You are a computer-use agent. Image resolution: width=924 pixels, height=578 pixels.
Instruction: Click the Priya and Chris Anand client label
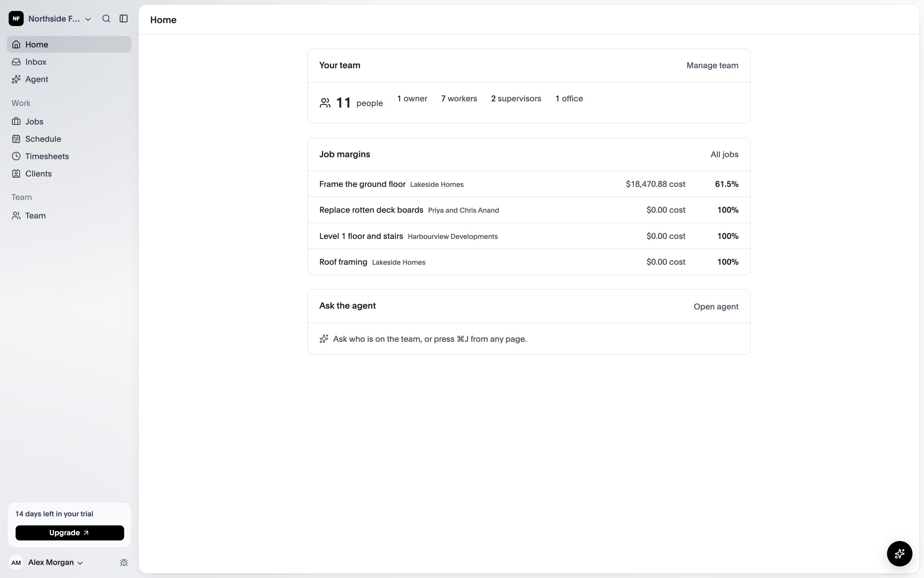click(x=463, y=210)
